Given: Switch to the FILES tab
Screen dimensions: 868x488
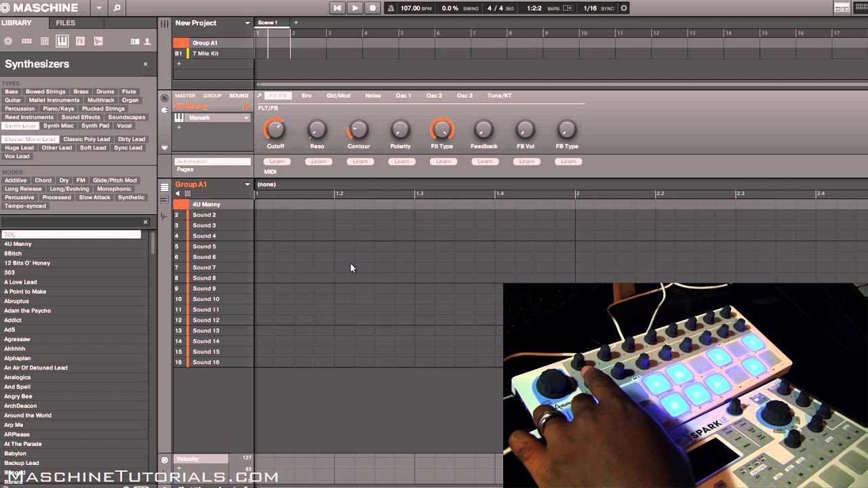Looking at the screenshot, I should coord(66,22).
